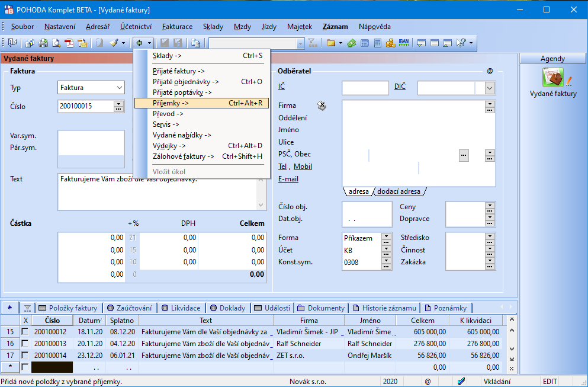Switch to the Likvidace tab

[181, 308]
